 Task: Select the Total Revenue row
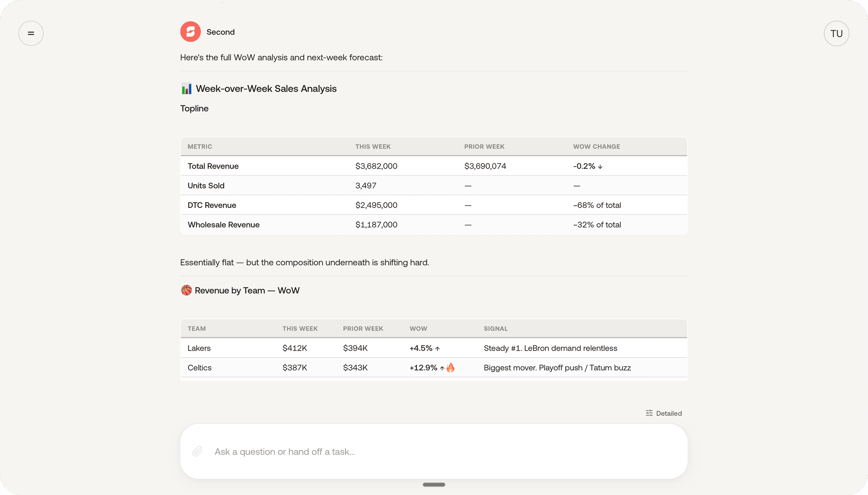(x=213, y=166)
